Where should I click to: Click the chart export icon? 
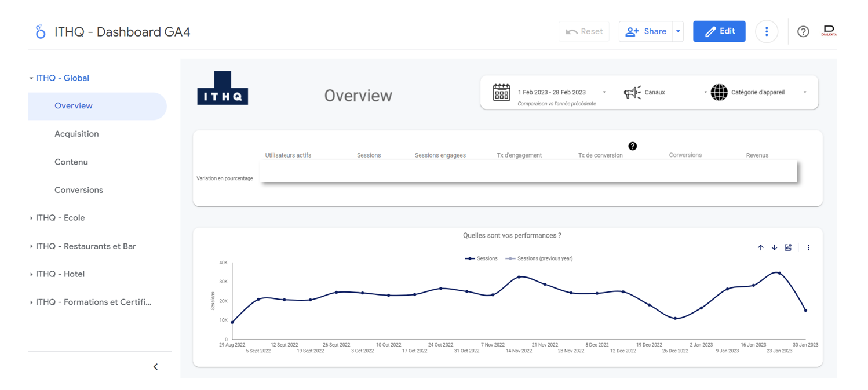(788, 247)
